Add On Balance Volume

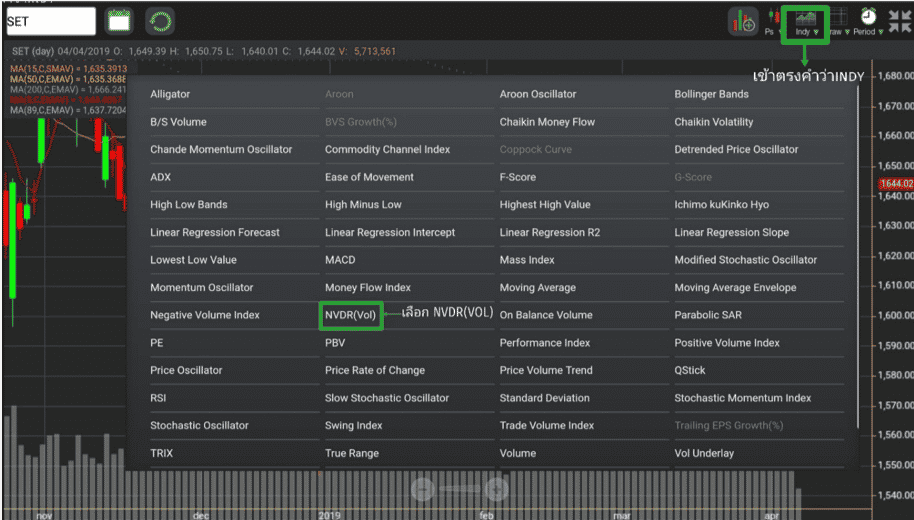546,315
